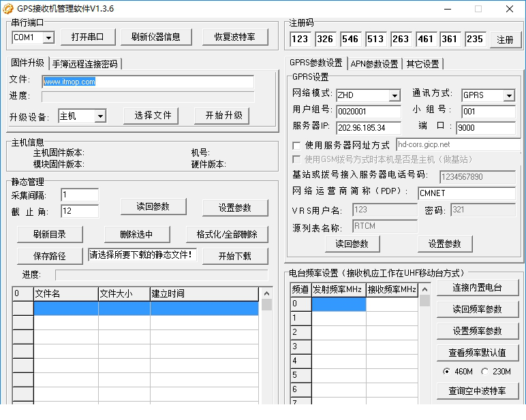This screenshot has width=526, height=420.
Task: Click the 打开串口 button
Action: [88, 37]
